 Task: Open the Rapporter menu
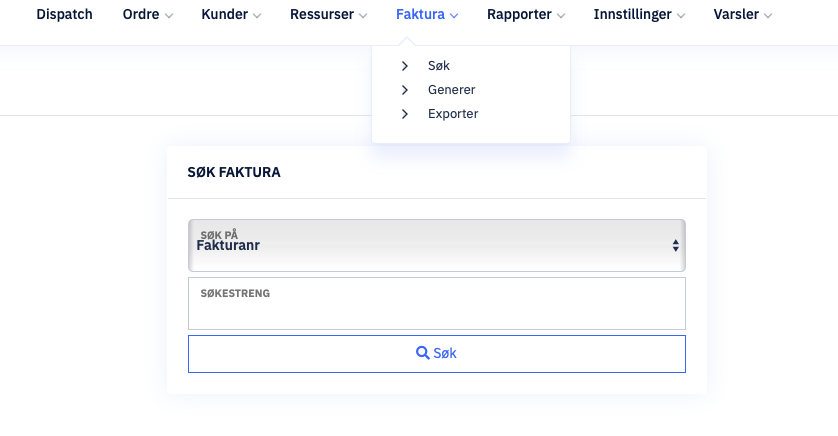tap(525, 14)
